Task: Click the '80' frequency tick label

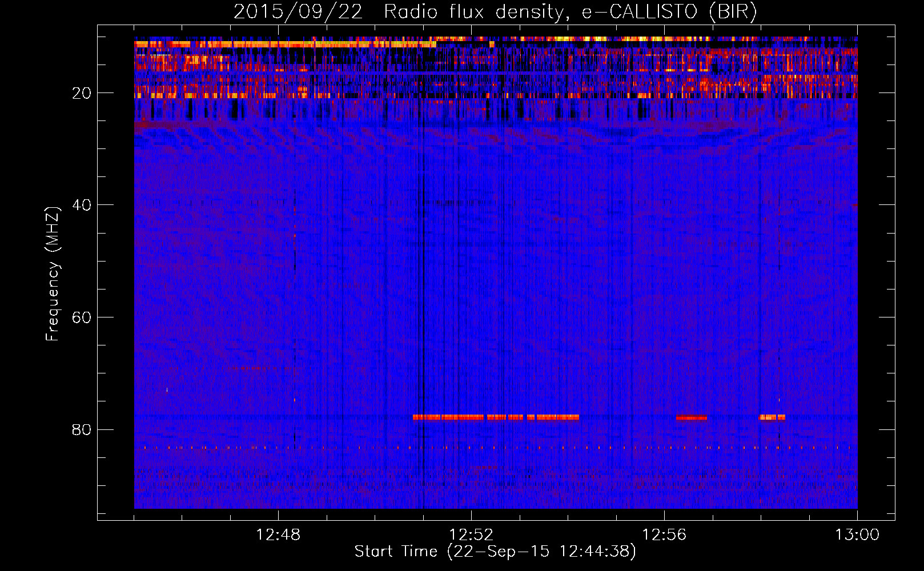Action: pyautogui.click(x=82, y=429)
